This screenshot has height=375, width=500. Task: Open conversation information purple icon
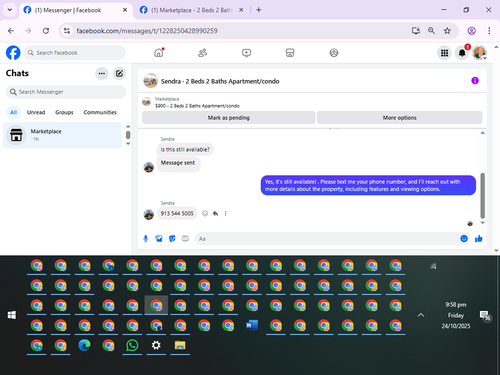(x=475, y=81)
